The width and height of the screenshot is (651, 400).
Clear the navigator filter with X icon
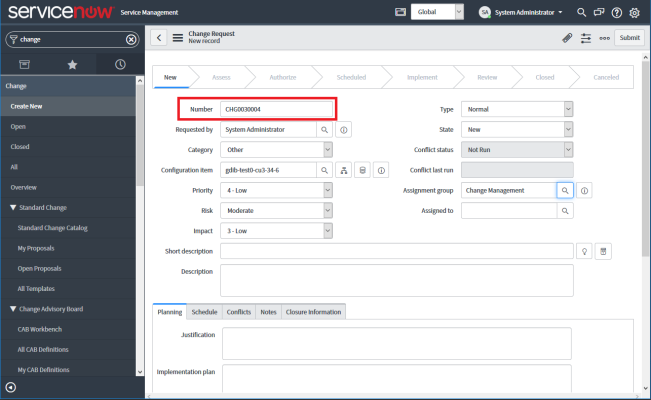coord(131,39)
